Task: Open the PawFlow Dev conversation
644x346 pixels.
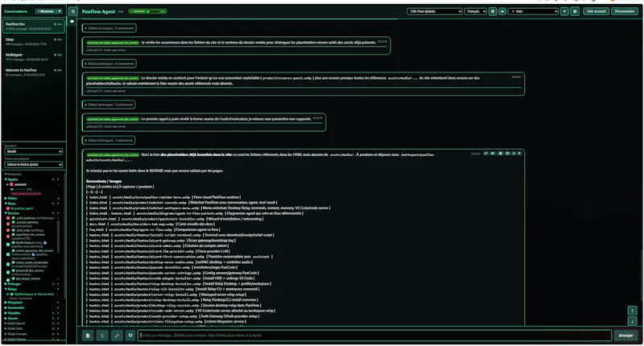Action: coord(33,27)
